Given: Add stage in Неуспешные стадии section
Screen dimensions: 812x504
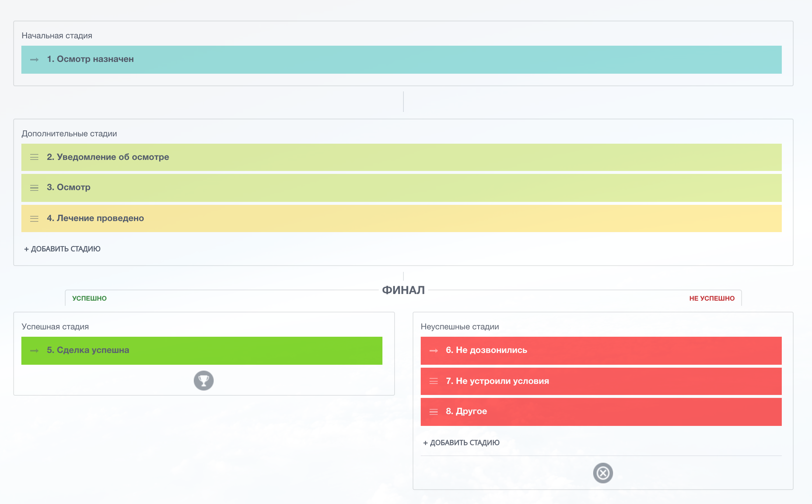Looking at the screenshot, I should 461,443.
